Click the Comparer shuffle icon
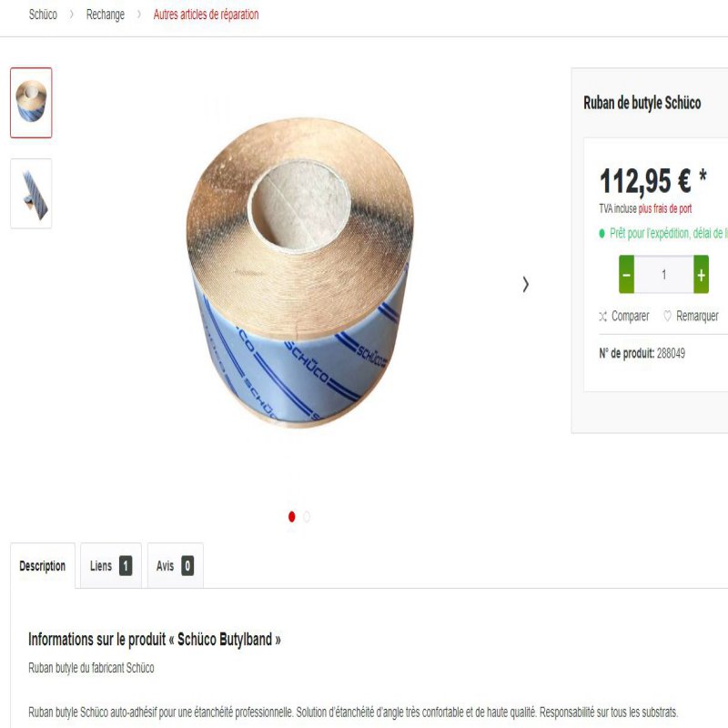Image resolution: width=728 pixels, height=728 pixels. tap(602, 317)
